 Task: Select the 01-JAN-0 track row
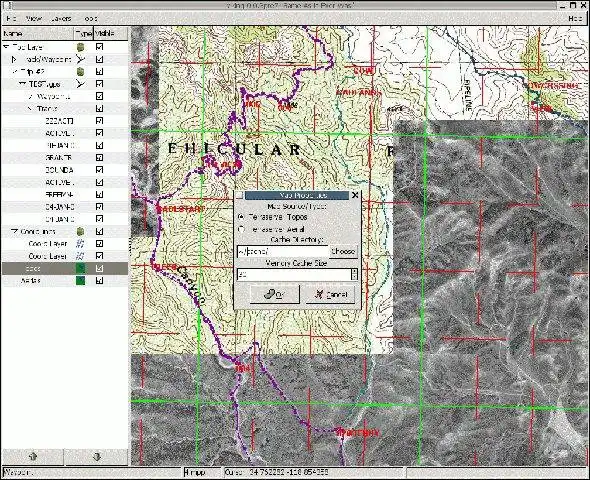(x=65, y=219)
